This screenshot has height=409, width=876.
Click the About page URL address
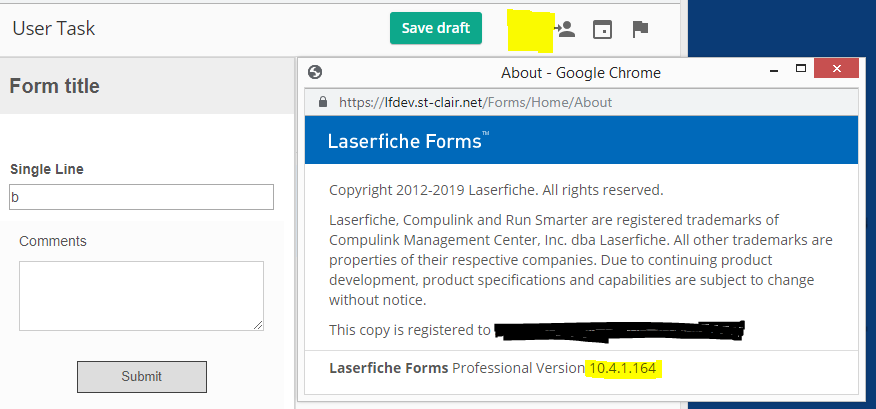[x=476, y=102]
